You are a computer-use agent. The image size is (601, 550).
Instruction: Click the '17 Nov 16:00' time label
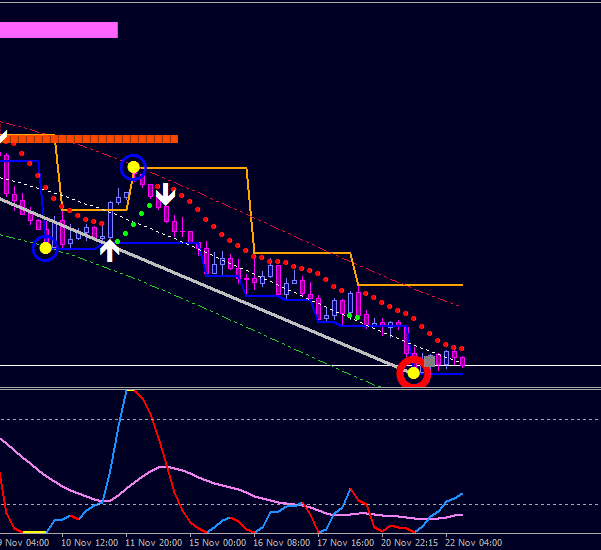click(x=346, y=543)
